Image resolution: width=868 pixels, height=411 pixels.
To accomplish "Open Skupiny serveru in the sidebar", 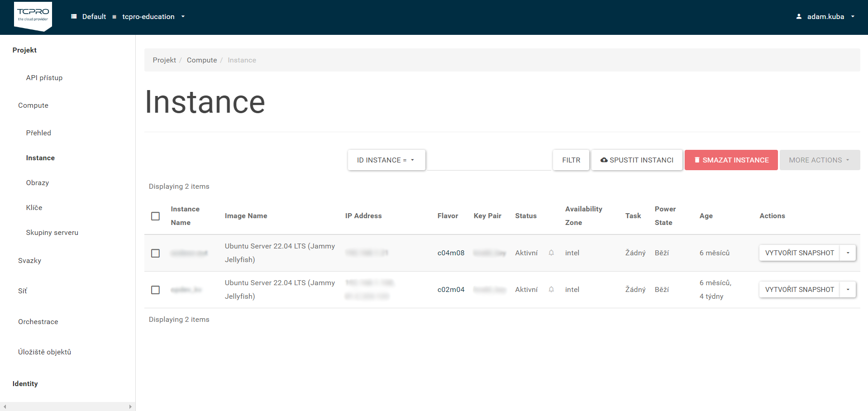I will coord(52,232).
